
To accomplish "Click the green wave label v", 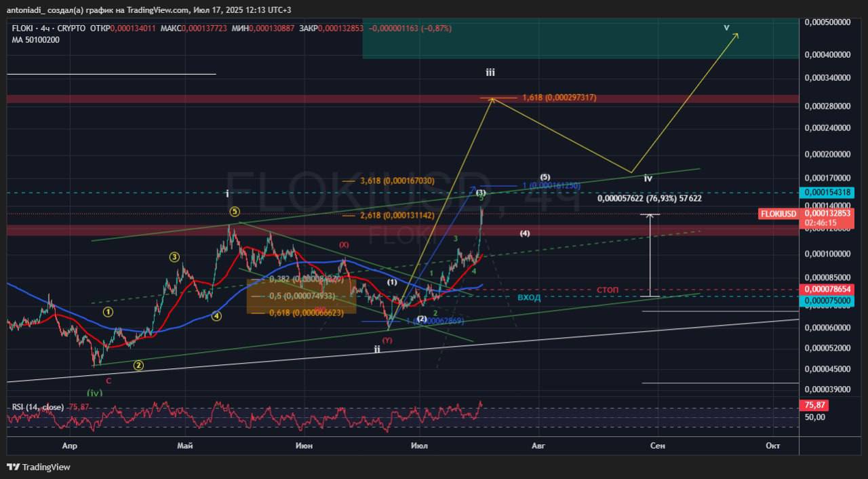I will pyautogui.click(x=726, y=27).
